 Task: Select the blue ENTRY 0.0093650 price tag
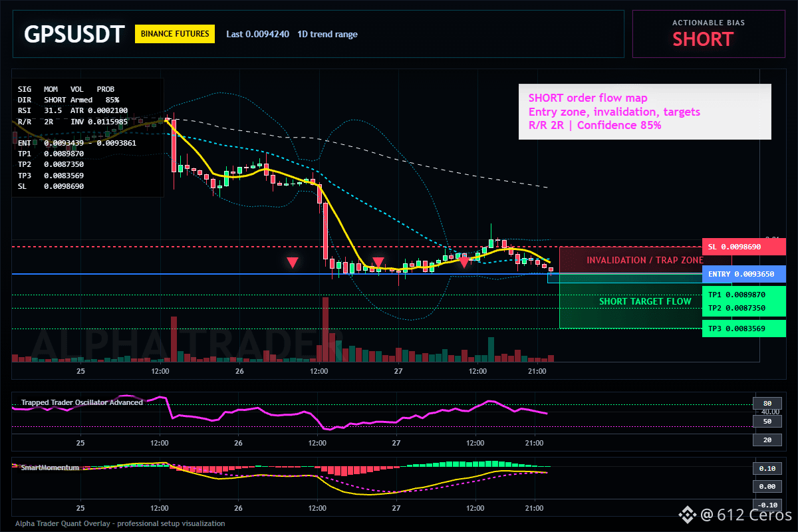pos(743,274)
